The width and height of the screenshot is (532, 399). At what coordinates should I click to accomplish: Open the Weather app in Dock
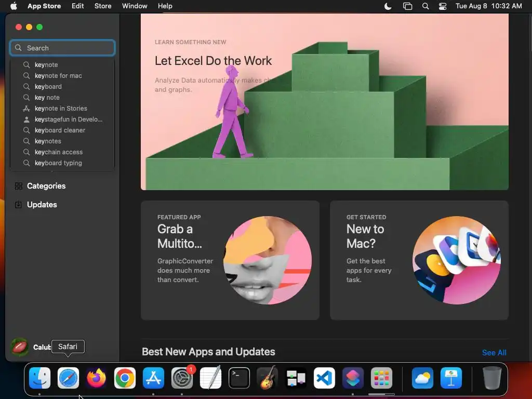click(x=422, y=378)
